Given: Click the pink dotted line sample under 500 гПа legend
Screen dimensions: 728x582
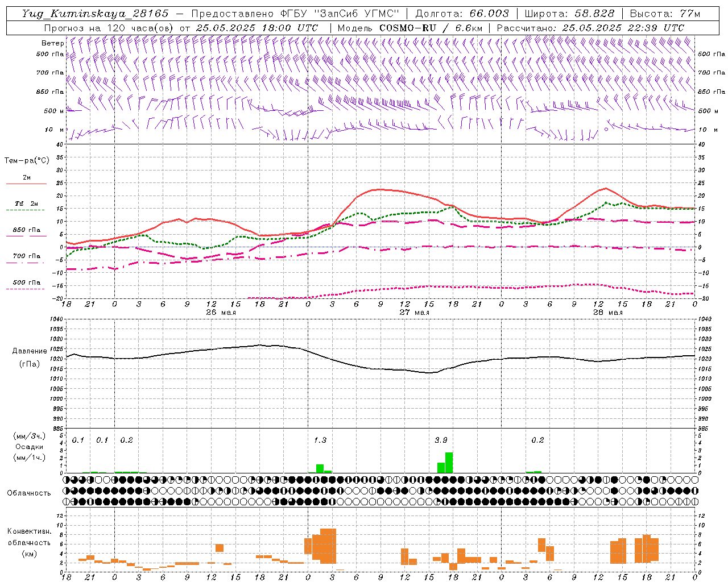Looking at the screenshot, I should pyautogui.click(x=25, y=289).
